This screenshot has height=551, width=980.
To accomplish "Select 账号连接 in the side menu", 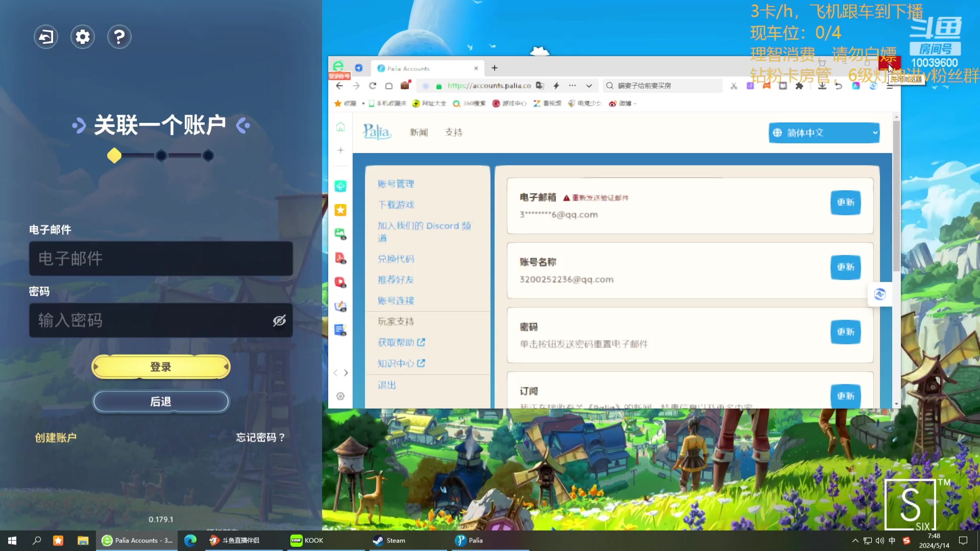I will click(x=396, y=300).
